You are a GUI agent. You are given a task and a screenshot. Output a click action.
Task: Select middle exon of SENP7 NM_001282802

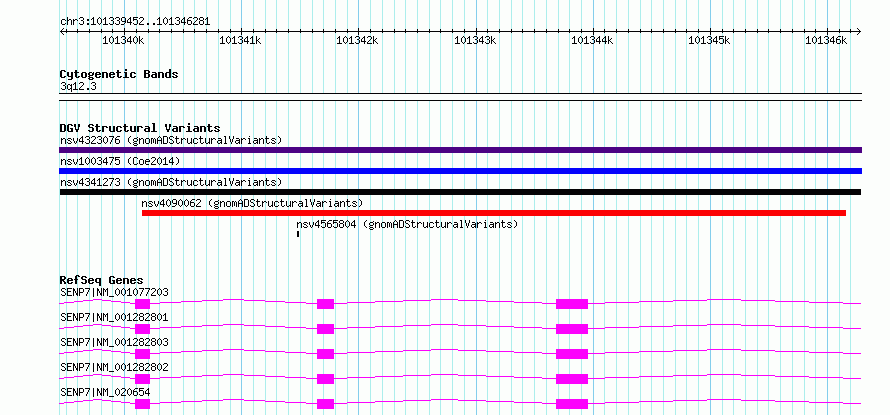pyautogui.click(x=325, y=379)
